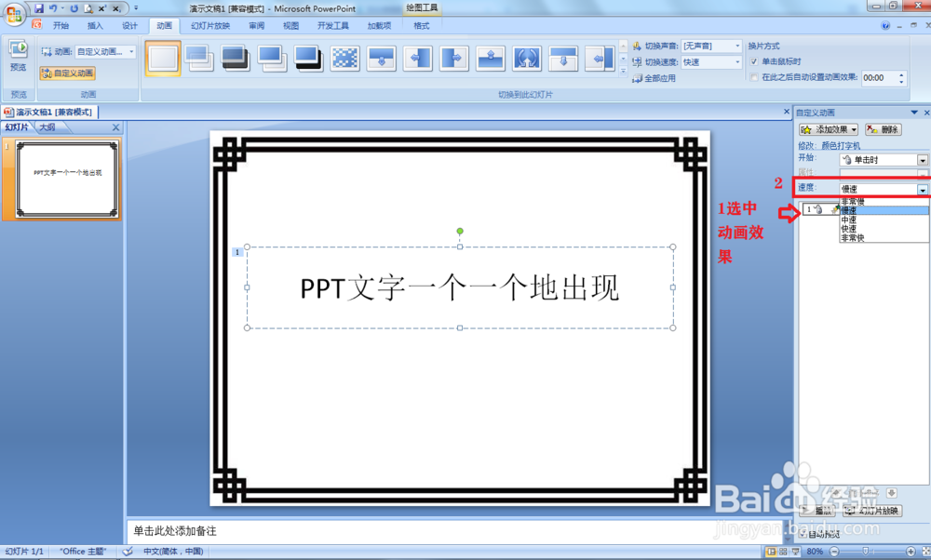Click 幻灯片放映 slide show button in pane
The height and width of the screenshot is (560, 931).
pos(871,510)
